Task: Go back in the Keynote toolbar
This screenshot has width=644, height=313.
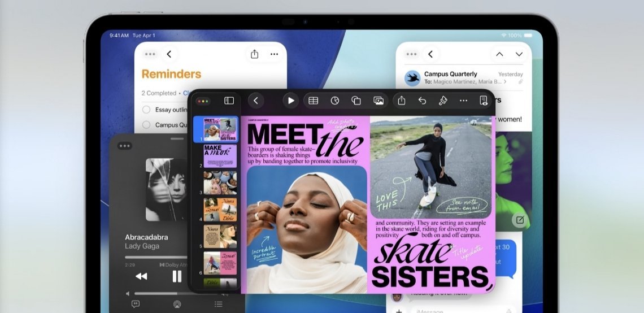Action: tap(256, 101)
